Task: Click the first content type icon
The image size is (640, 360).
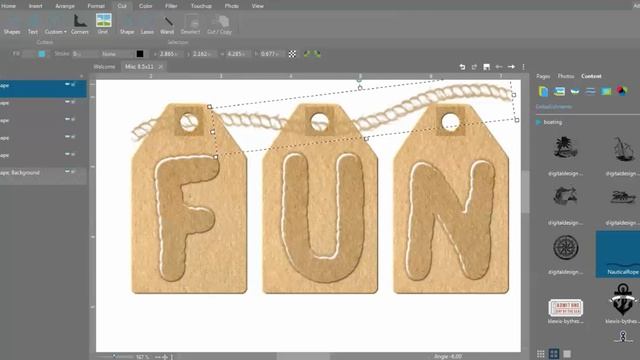Action: (x=543, y=91)
